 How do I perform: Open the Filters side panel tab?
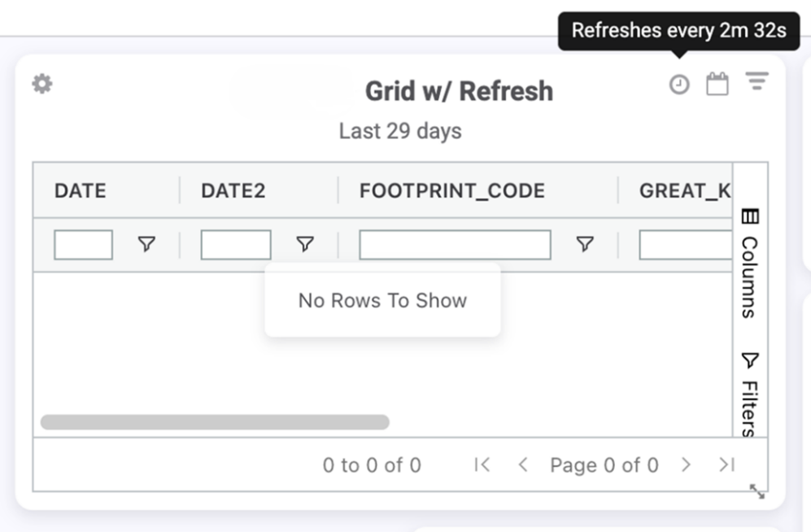tap(750, 395)
